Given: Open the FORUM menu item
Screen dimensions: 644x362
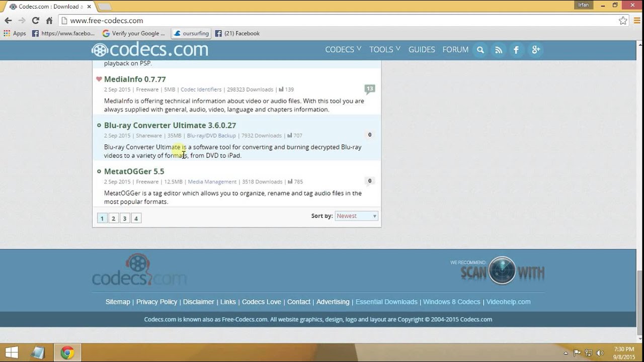Looking at the screenshot, I should pos(455,49).
